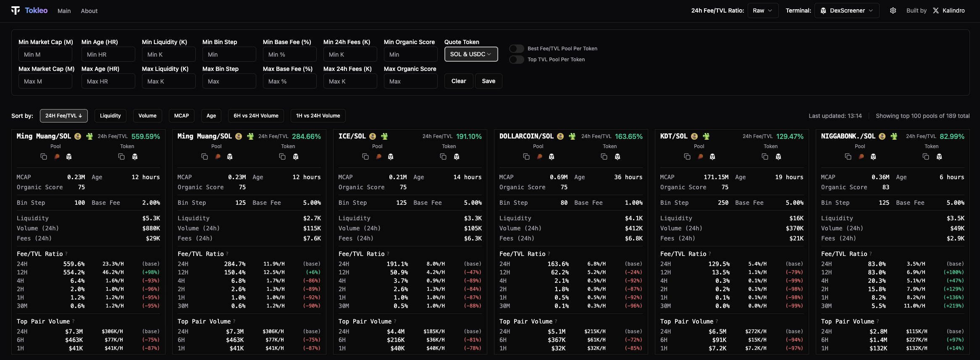Screen dimensions: 980x360
Task: Open Meteora pool icon on NIGGABONK./SOL card
Action: 861,157
